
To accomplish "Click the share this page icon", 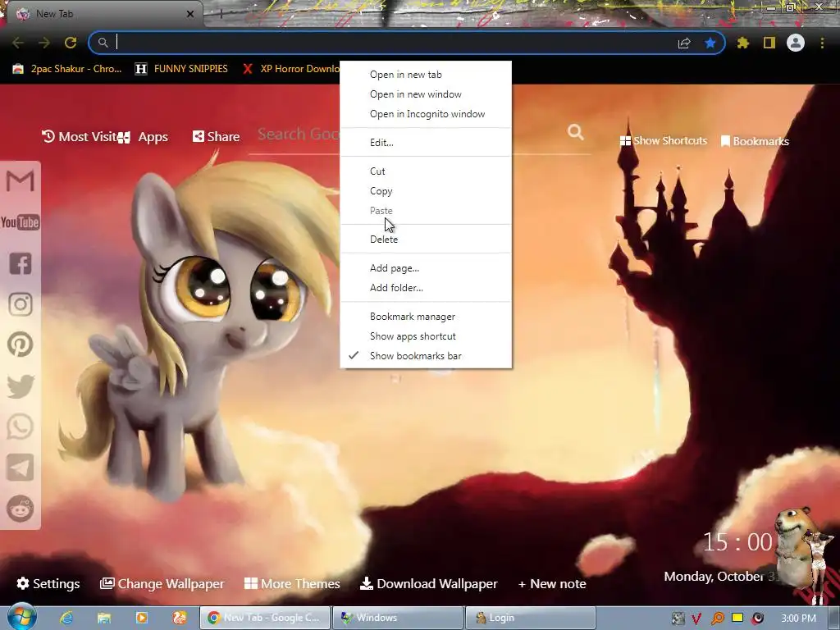I will point(684,43).
